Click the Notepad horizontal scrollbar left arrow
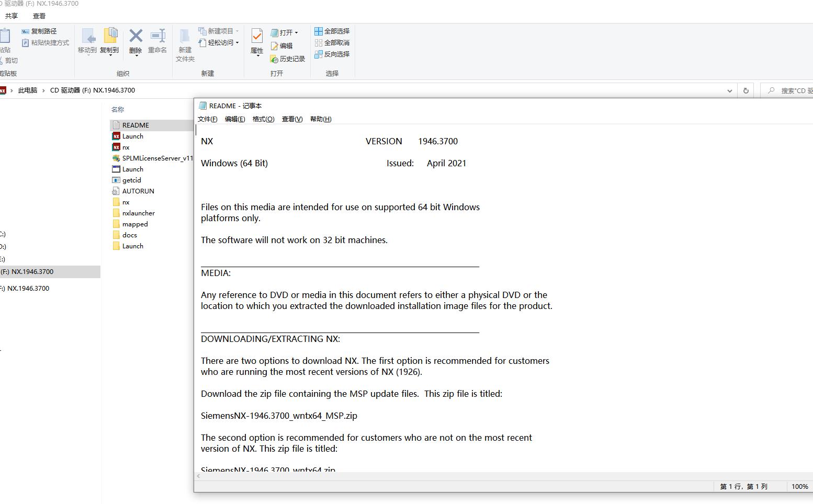The width and height of the screenshot is (813, 504). coord(198,476)
